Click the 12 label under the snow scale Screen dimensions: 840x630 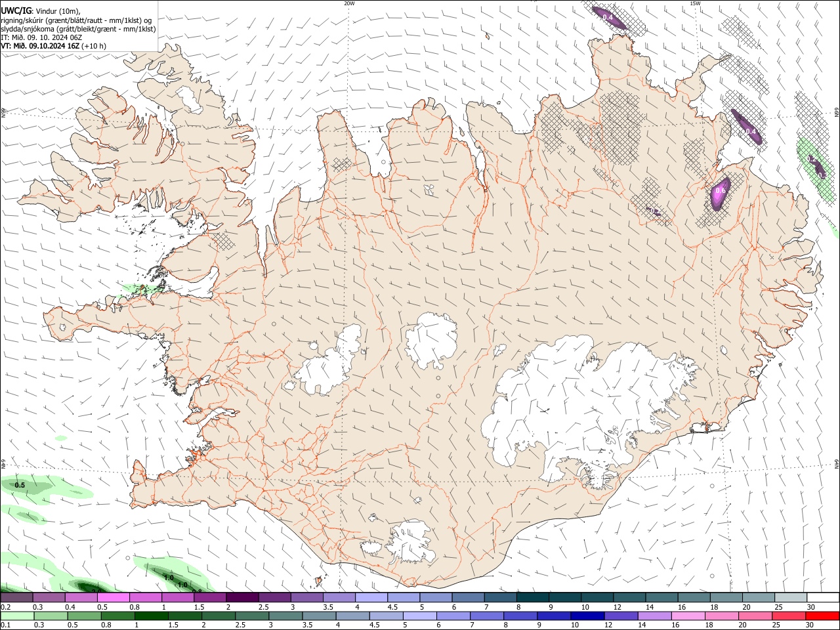(617, 607)
